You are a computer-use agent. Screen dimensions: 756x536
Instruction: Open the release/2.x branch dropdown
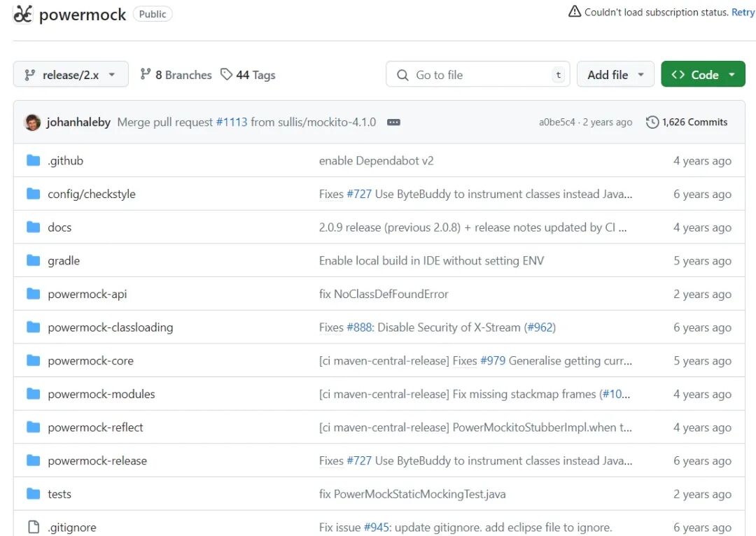coord(71,74)
